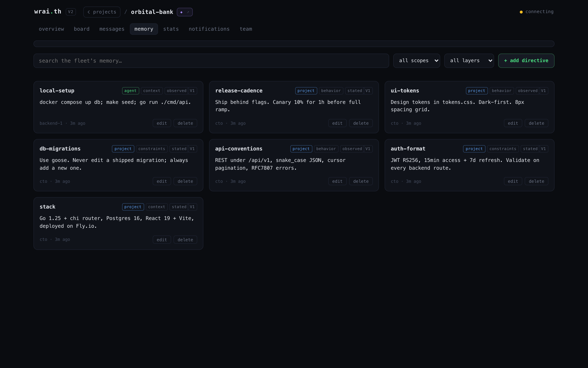
Task: Click the local-setup card title
Action: click(x=57, y=91)
